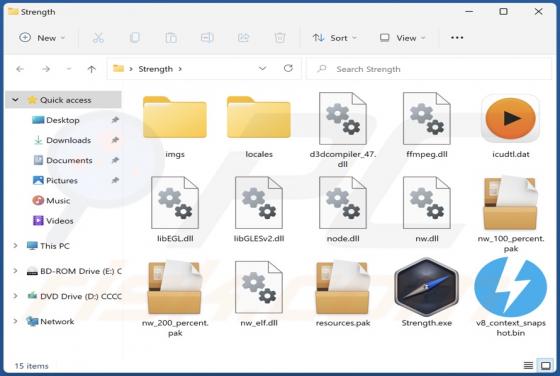Image resolution: width=560 pixels, height=376 pixels.
Task: Switch to large icons view in status bar
Action: point(545,365)
